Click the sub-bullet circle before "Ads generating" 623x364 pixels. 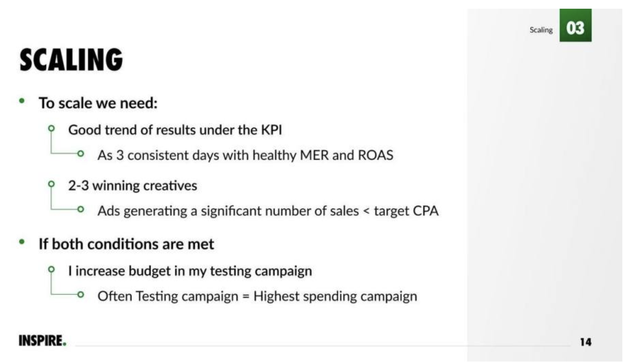80,209
